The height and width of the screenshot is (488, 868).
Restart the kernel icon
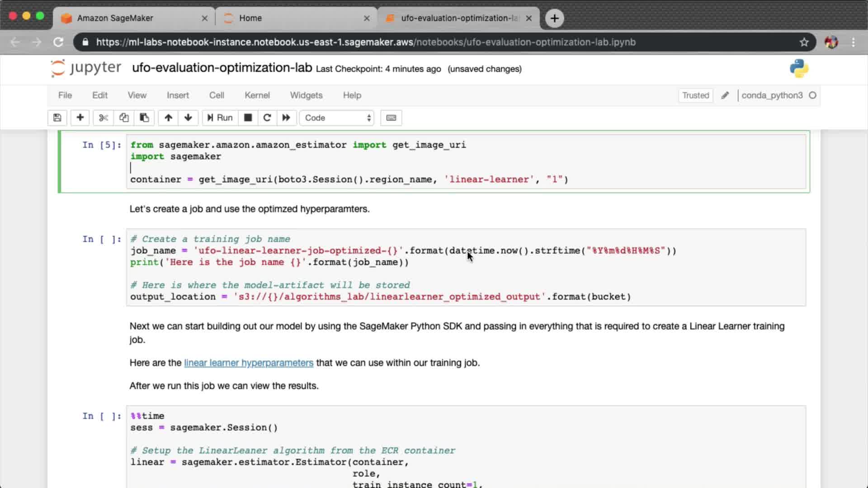(267, 118)
